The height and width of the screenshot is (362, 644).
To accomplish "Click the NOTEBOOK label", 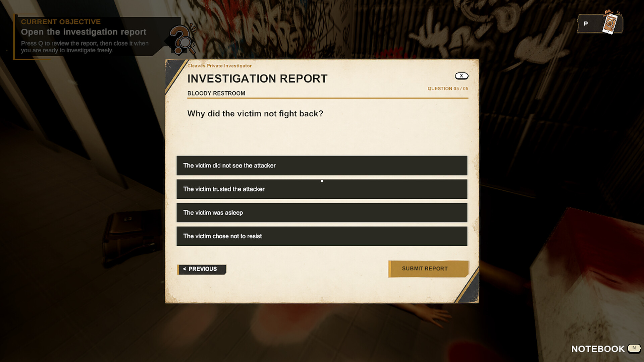I will point(598,349).
